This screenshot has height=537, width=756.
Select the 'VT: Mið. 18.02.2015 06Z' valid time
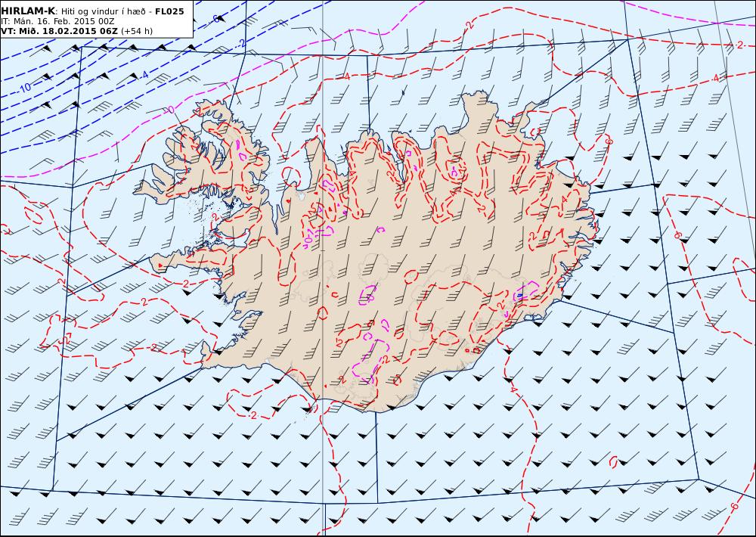[x=59, y=31]
